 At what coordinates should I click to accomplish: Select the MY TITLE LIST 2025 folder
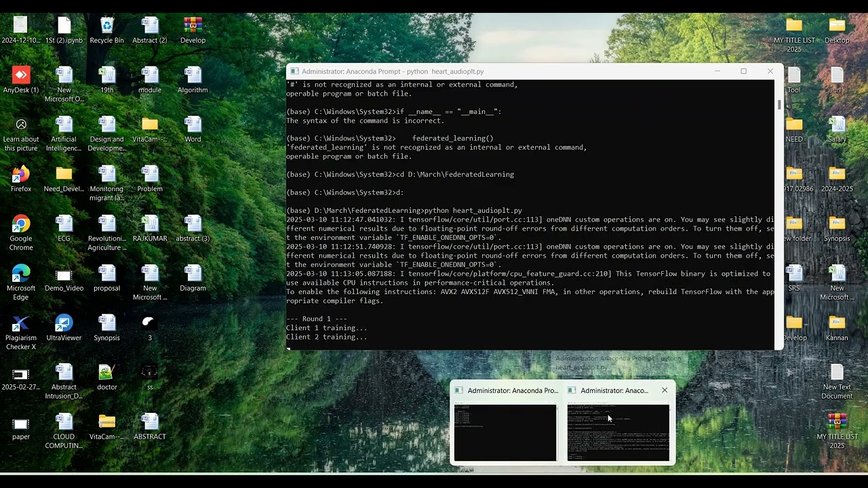pyautogui.click(x=794, y=35)
